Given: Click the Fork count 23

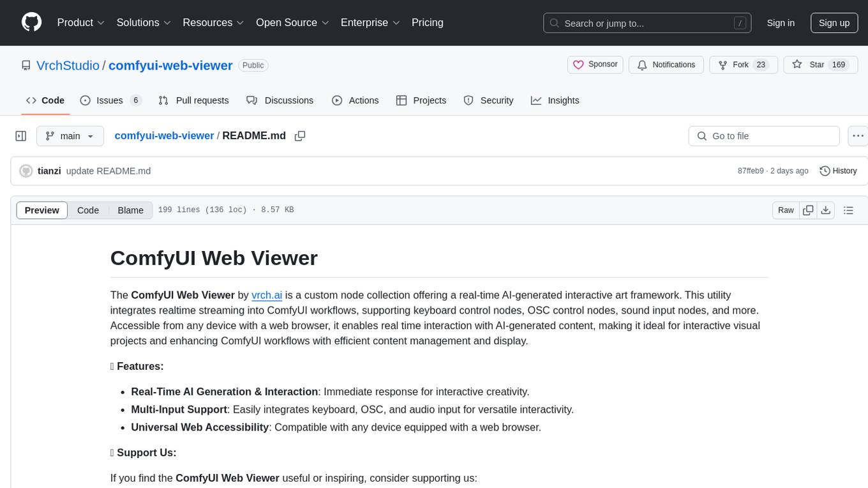Looking at the screenshot, I should tap(760, 65).
